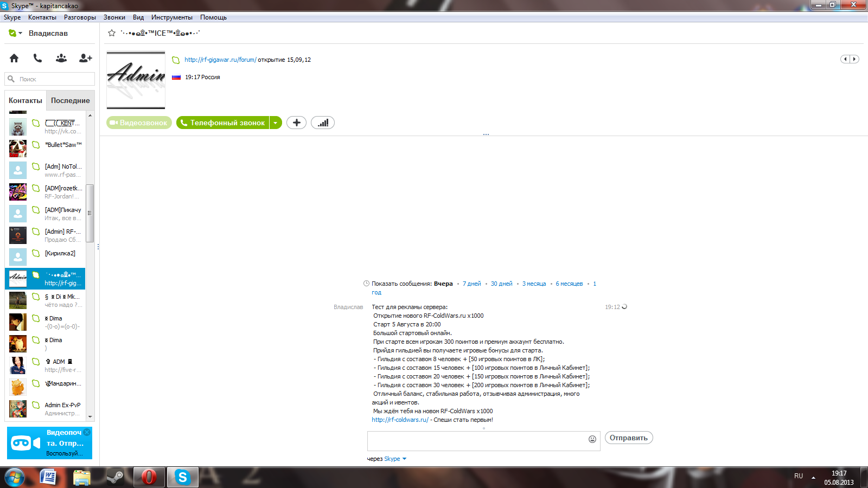Add people with the plus button

(296, 123)
